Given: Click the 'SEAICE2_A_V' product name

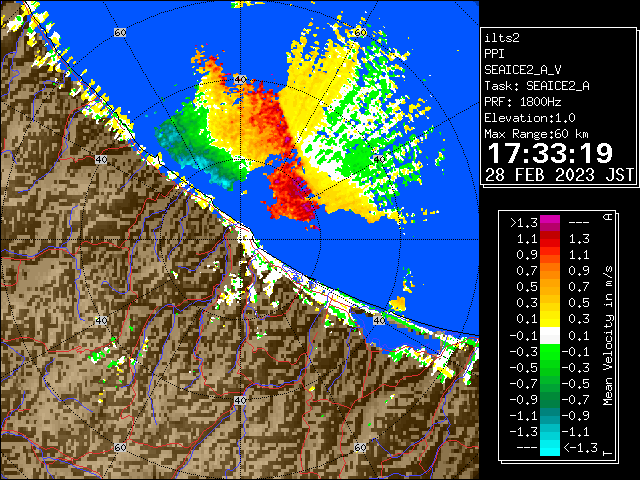Looking at the screenshot, I should [523, 70].
